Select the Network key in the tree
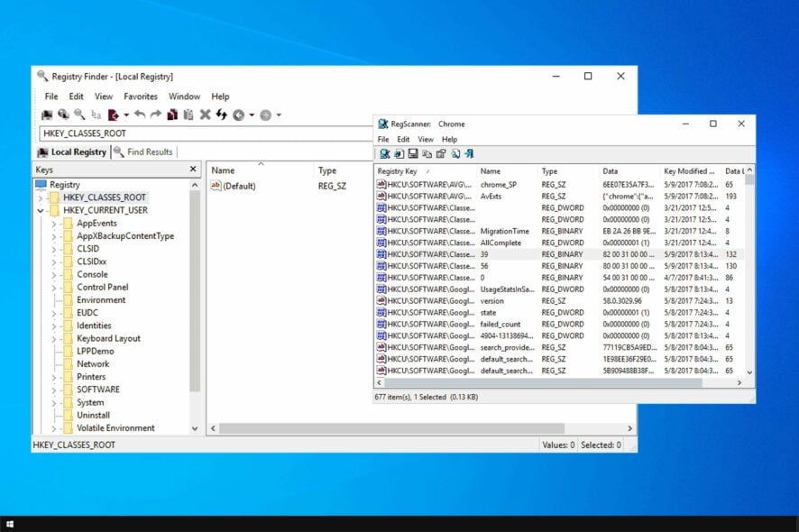Viewport: 799px width, 532px height. pos(93,364)
